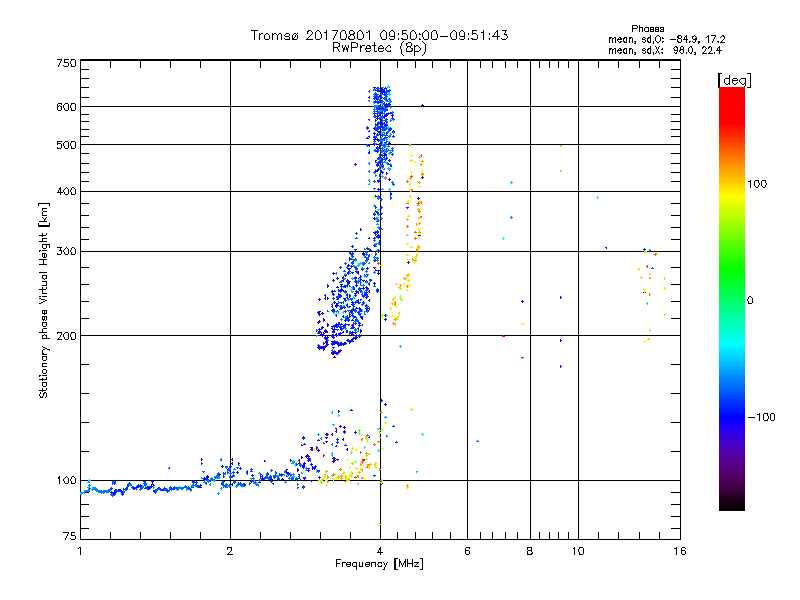
Task: Click the black bottom of the colorbar
Action: [x=732, y=503]
